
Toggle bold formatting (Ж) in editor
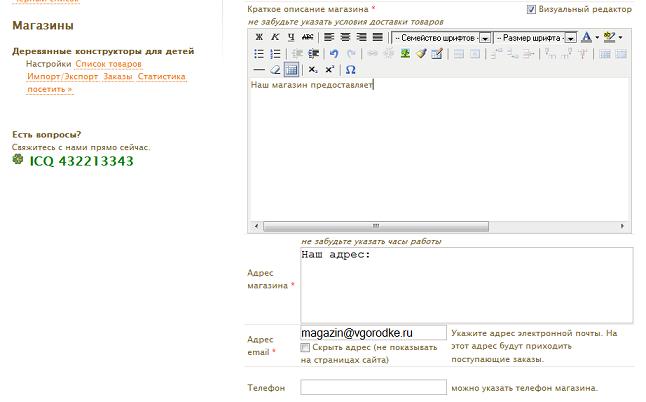coord(259,37)
